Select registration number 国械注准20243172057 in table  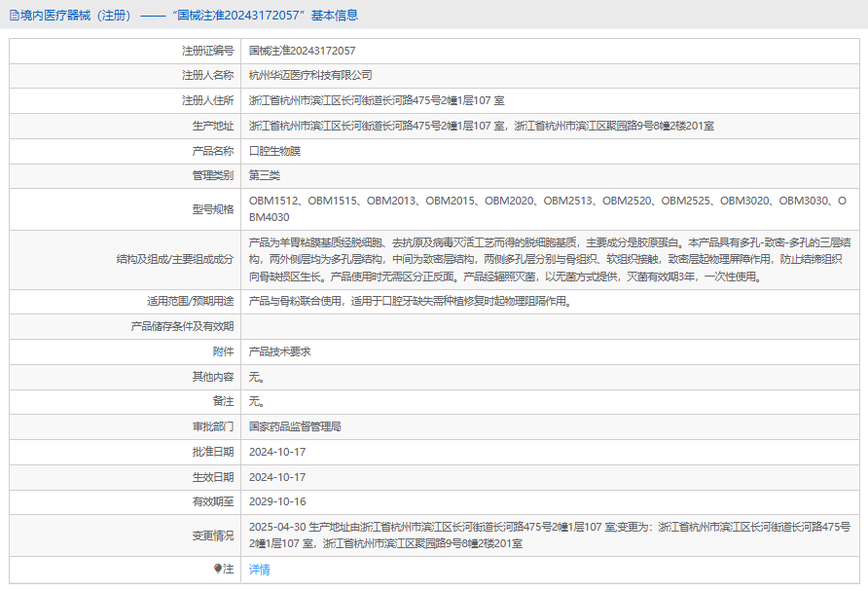tap(303, 50)
